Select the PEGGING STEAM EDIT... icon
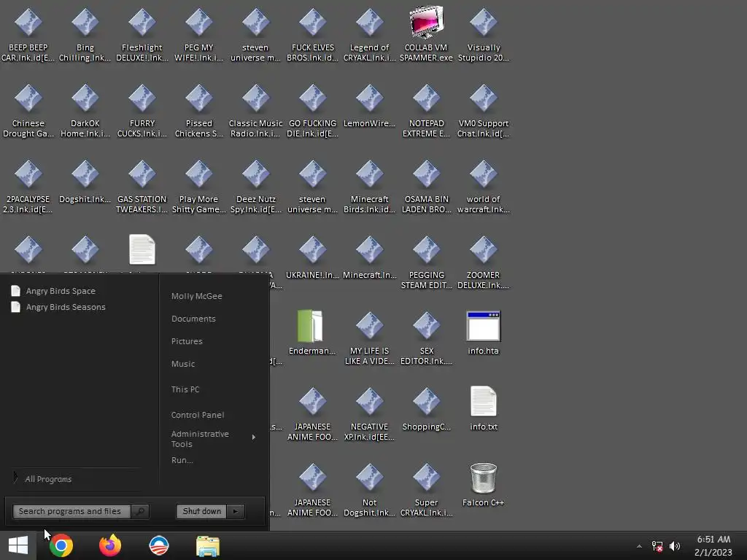This screenshot has width=747, height=560. 426,262
